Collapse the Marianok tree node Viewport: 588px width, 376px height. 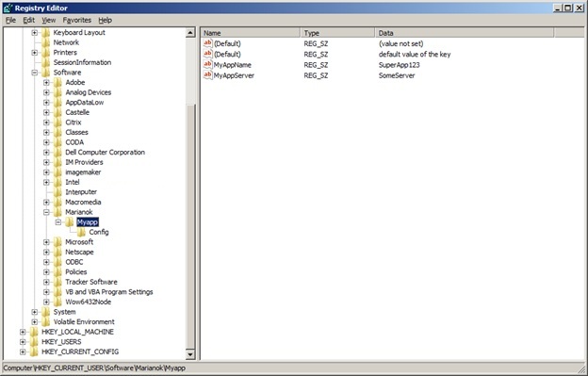tap(46, 212)
